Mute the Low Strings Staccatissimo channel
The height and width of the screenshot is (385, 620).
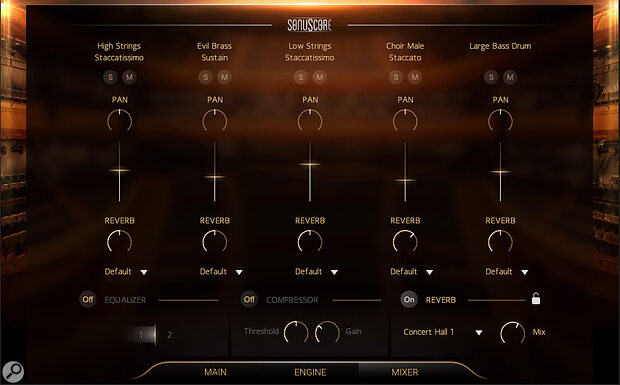point(320,77)
